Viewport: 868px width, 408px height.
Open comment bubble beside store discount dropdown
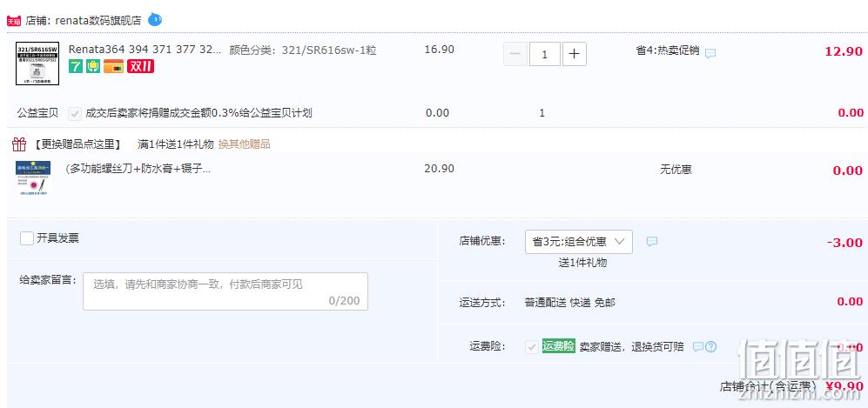click(x=652, y=242)
